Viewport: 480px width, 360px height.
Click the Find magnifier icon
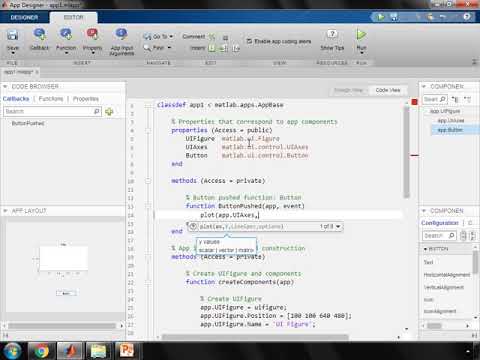[x=147, y=48]
